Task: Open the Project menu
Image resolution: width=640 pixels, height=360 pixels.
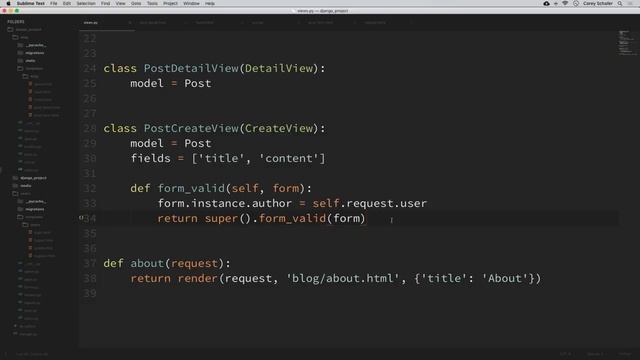Action: [170, 3]
